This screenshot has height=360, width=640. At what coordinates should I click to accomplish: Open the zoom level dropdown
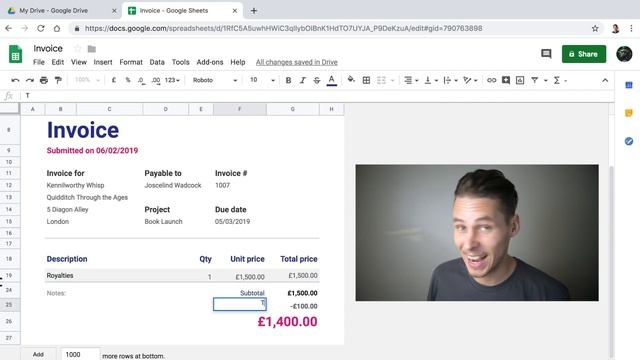[x=87, y=80]
